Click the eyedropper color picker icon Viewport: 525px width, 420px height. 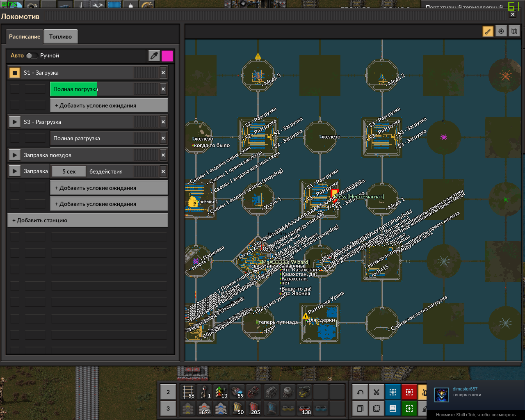coord(154,55)
